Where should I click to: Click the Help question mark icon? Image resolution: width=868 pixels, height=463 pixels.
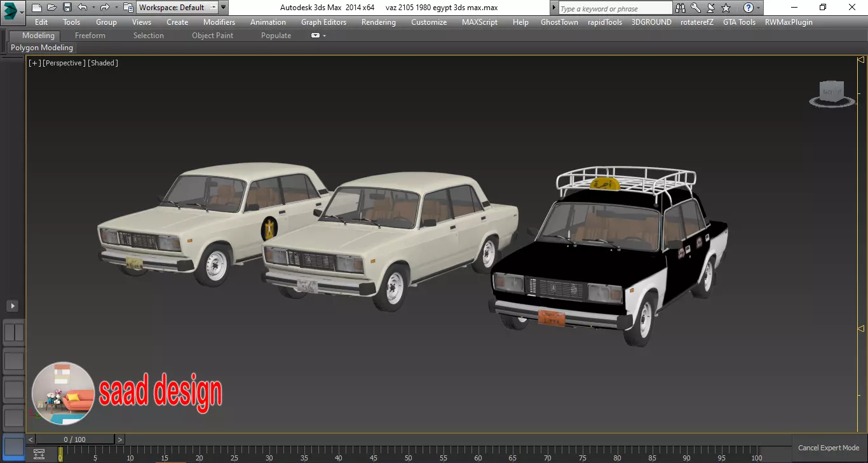click(749, 8)
